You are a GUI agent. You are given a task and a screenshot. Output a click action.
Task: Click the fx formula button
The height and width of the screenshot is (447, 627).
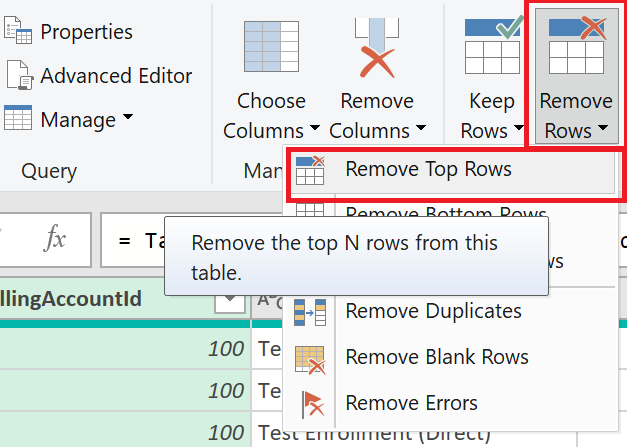click(54, 239)
